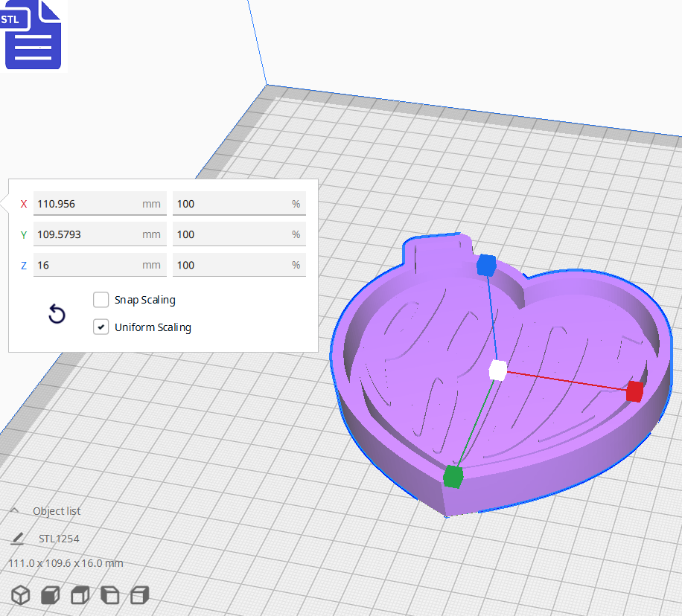Viewport: 682px width, 616px height.
Task: Click the X dimension value field
Action: (x=100, y=203)
